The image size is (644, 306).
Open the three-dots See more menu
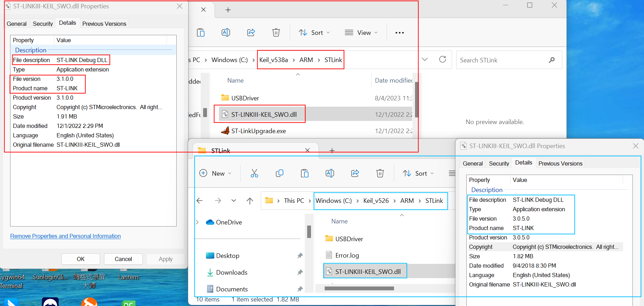pyautogui.click(x=399, y=32)
